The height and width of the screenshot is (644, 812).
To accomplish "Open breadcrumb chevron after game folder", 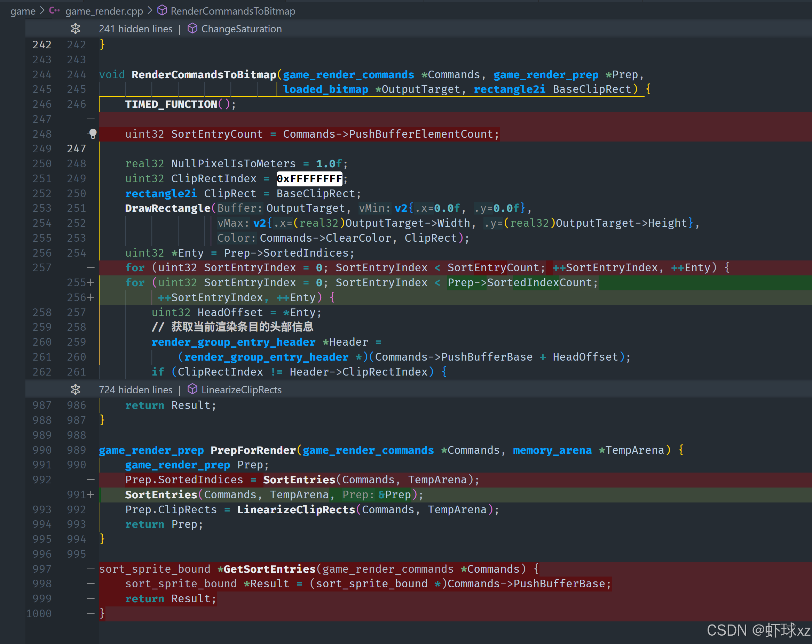I will tap(42, 10).
